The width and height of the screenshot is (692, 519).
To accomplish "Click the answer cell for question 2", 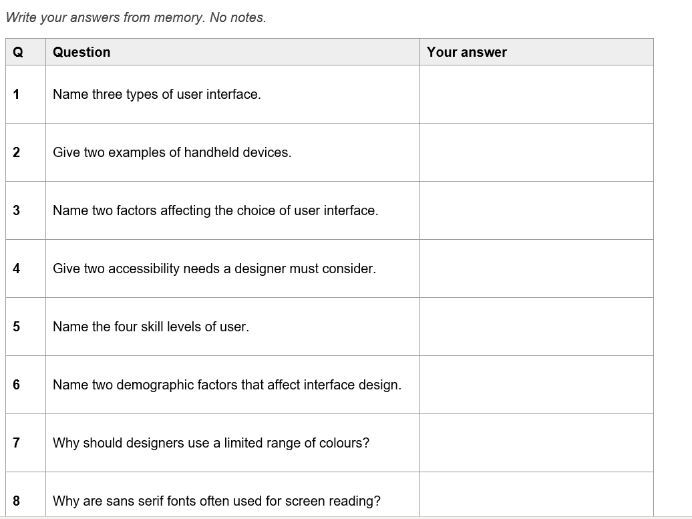I will pos(536,153).
